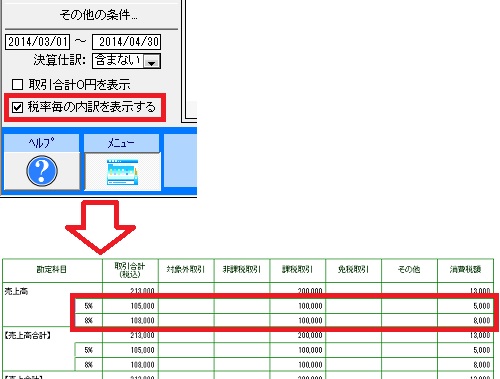Click 105,000 total in 売上高 5% row
This screenshot has height=379, width=500.
point(142,306)
